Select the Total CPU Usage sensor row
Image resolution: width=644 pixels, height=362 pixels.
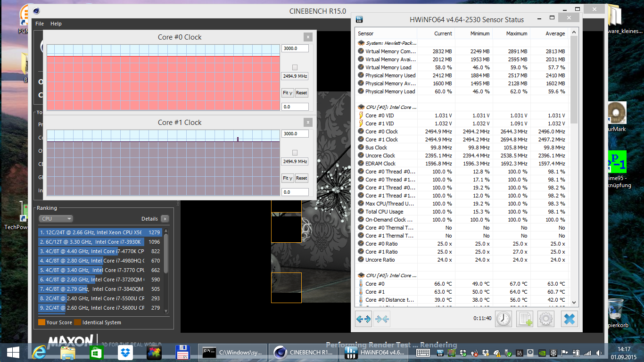point(462,212)
